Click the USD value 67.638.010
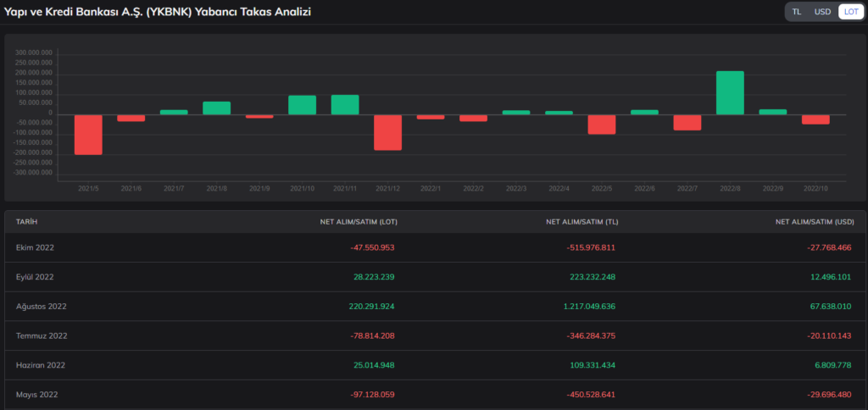Screen dimensions: 868x410 (x=831, y=306)
